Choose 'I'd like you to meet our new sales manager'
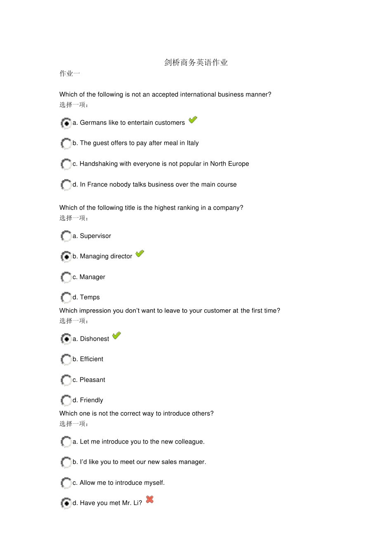Screen dimensions: 392x555 click(66, 462)
